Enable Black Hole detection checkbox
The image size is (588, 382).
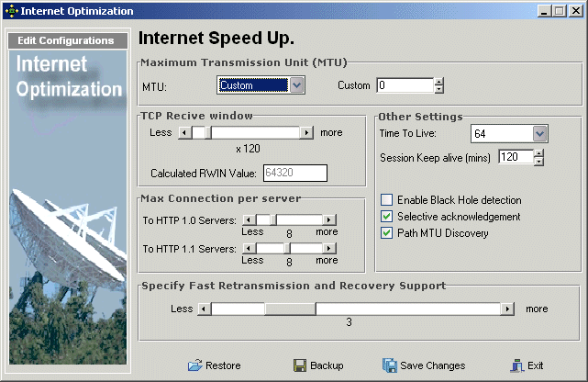[386, 199]
